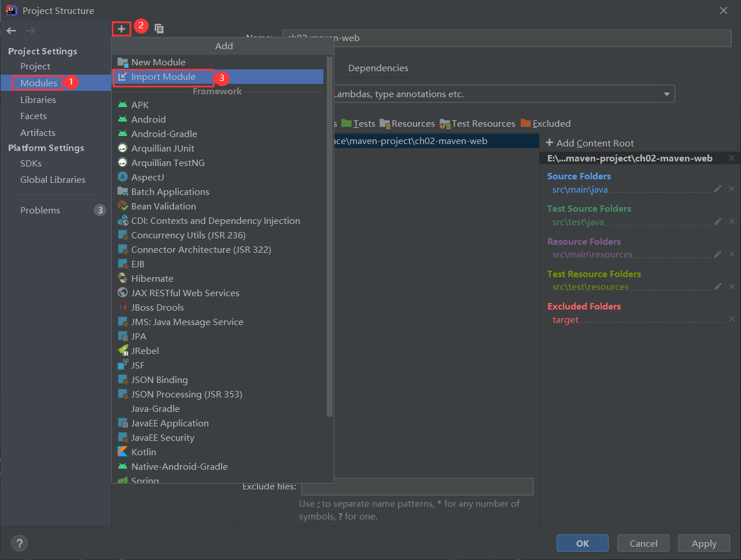Image resolution: width=741 pixels, height=560 pixels.
Task: Mark as Test Resources folder type
Action: point(477,124)
